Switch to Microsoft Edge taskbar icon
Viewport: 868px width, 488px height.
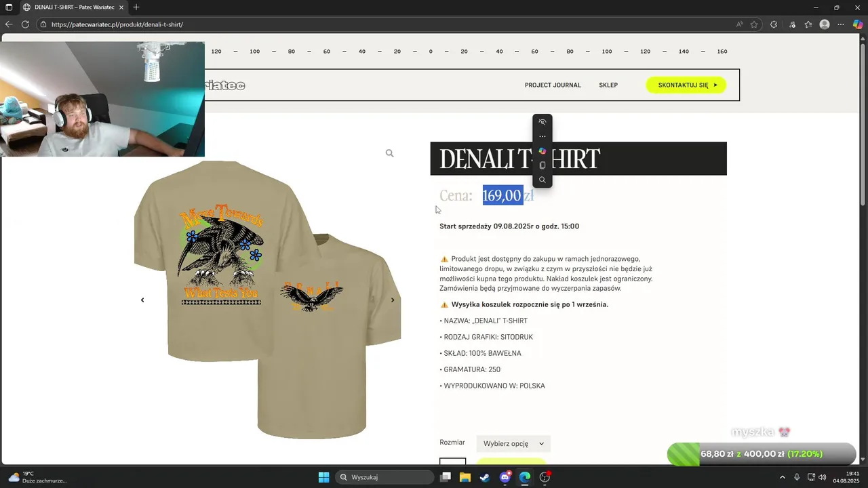tap(525, 477)
